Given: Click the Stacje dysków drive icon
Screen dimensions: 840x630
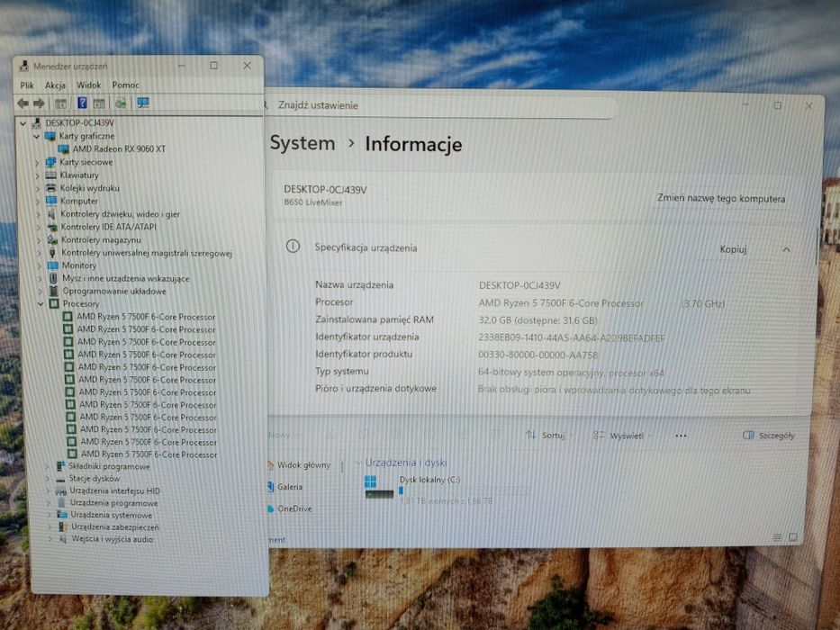Looking at the screenshot, I should (x=60, y=479).
